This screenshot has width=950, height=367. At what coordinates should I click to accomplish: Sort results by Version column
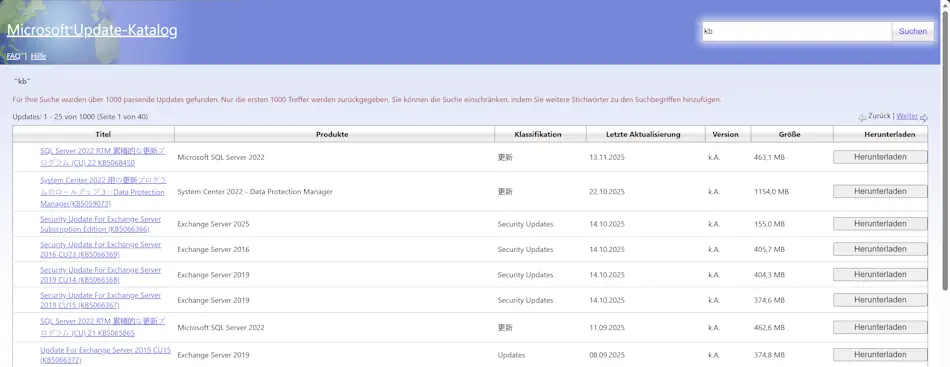725,134
